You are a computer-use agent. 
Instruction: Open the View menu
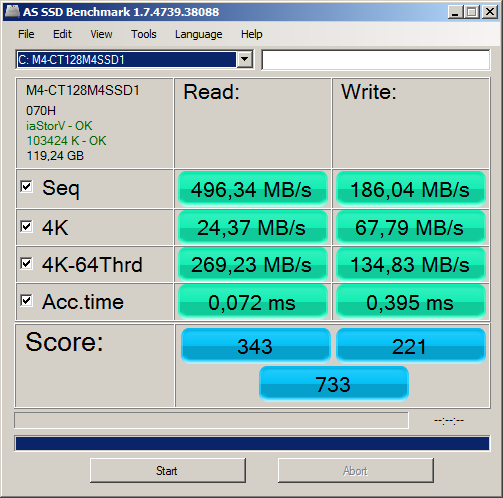(101, 34)
